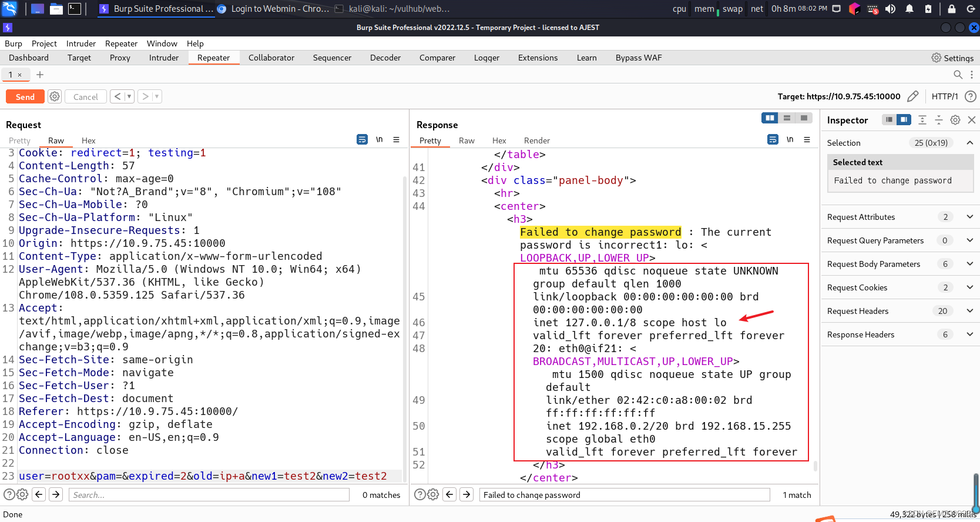
Task: Select top-bottom layout for request/response
Action: point(787,118)
